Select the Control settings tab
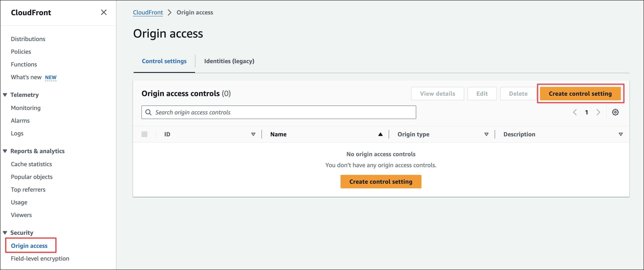This screenshot has height=270, width=644. click(x=164, y=61)
